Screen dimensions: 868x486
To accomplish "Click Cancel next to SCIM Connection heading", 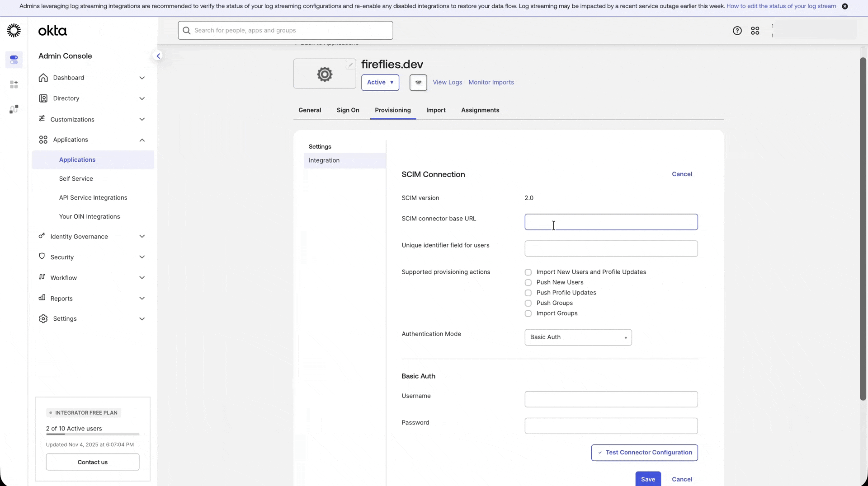I will pyautogui.click(x=682, y=174).
